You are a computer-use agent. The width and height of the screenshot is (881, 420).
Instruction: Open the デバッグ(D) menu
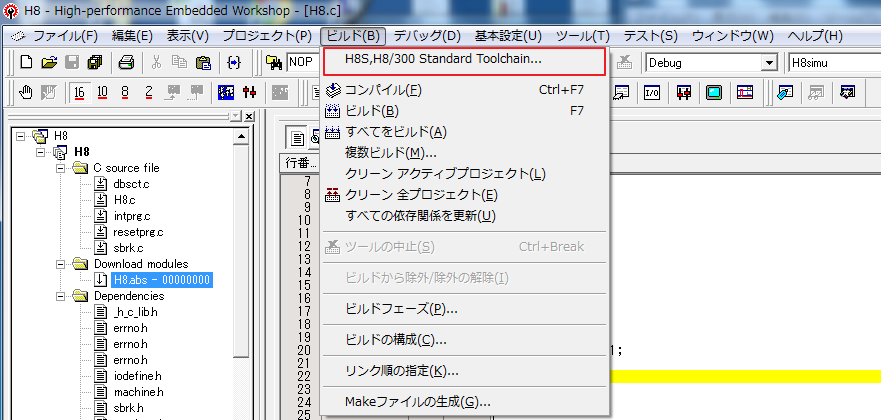coord(427,35)
